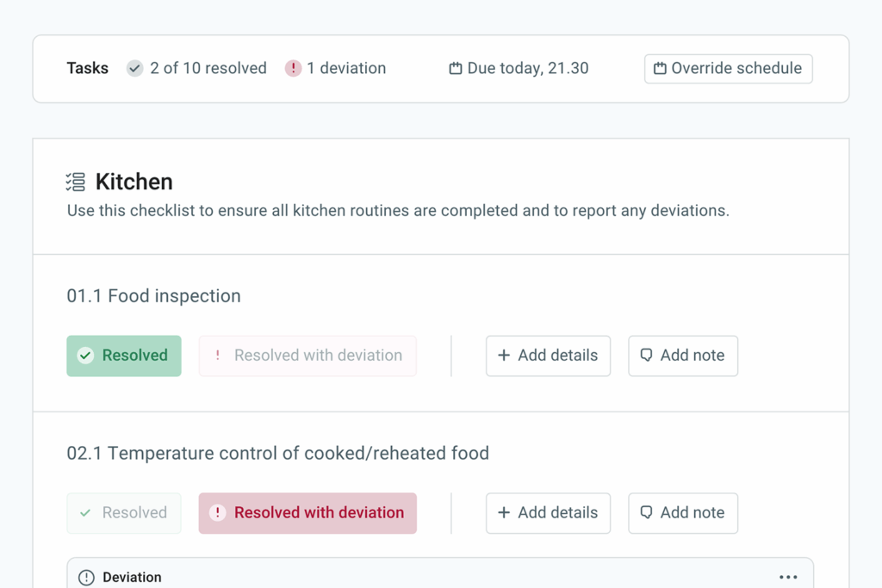Click the red deviation alert icon in Tasks bar
Viewport: 882px width, 588px height.
point(293,68)
